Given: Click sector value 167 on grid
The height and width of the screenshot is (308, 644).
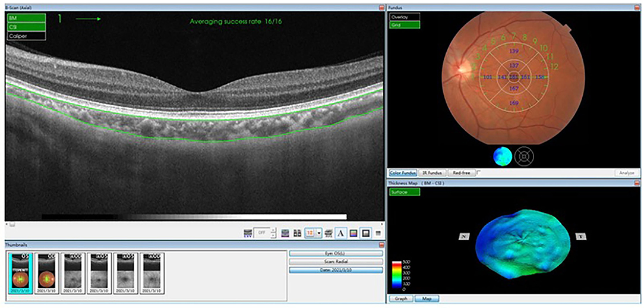Looking at the screenshot, I should (513, 89).
